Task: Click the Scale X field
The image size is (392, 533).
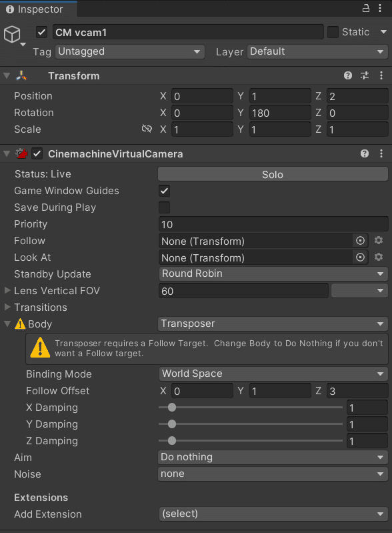Action: [x=202, y=129]
